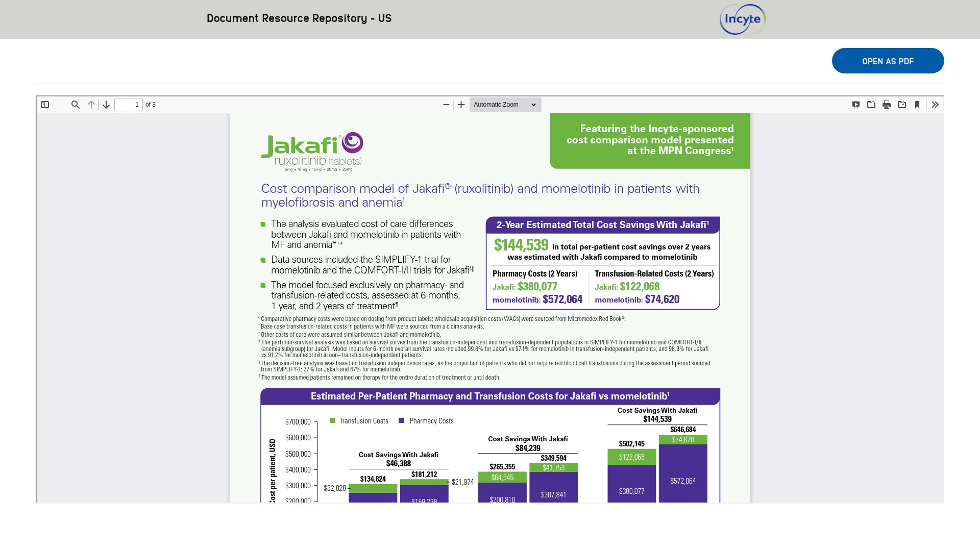Click the momelotinib $572,064 pharmacy cost
980x551 pixels.
[x=537, y=299]
